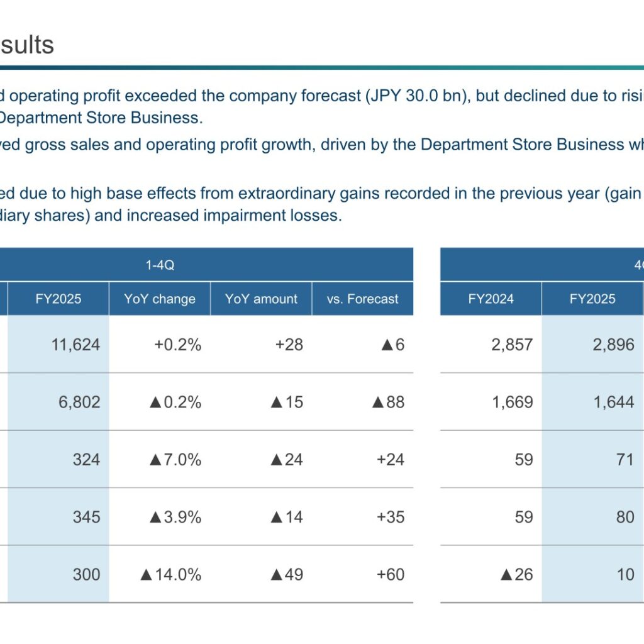Select the +28 YoY amount cell
The image size is (644, 644).
click(x=289, y=345)
